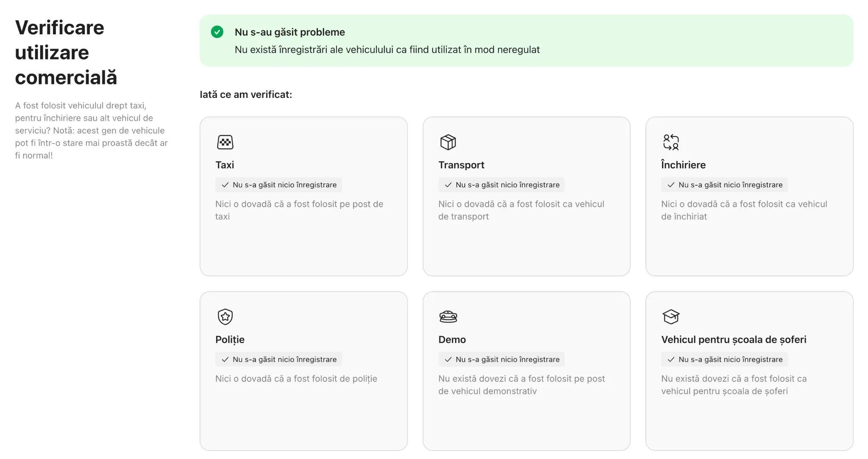Image resolution: width=868 pixels, height=459 pixels.
Task: Click the Poliție card title
Action: pyautogui.click(x=230, y=339)
